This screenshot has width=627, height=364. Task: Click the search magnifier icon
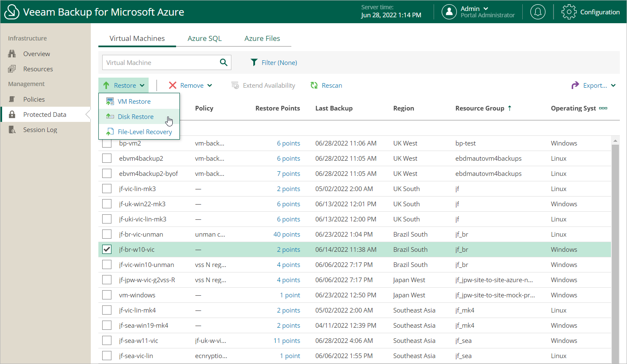(223, 62)
